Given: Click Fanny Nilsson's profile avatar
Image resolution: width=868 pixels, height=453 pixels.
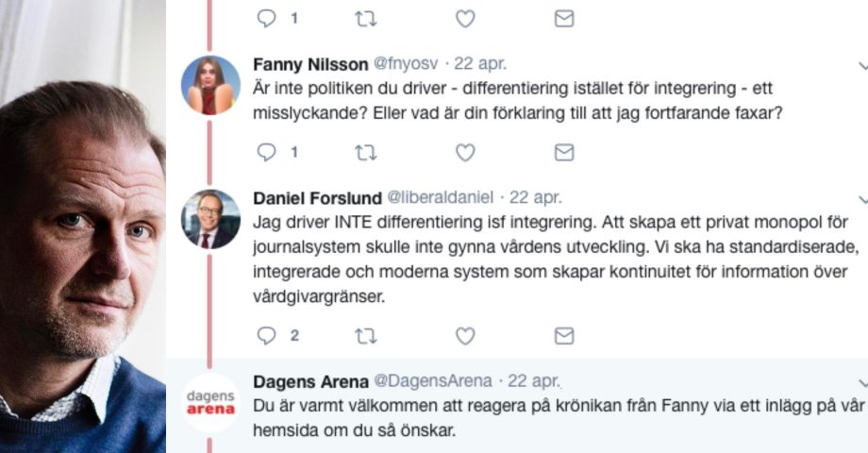Looking at the screenshot, I should point(210,85).
